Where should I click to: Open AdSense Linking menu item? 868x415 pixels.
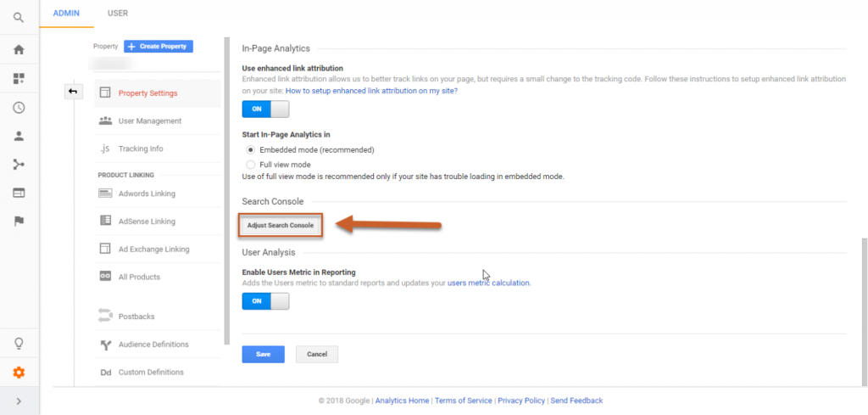[147, 221]
